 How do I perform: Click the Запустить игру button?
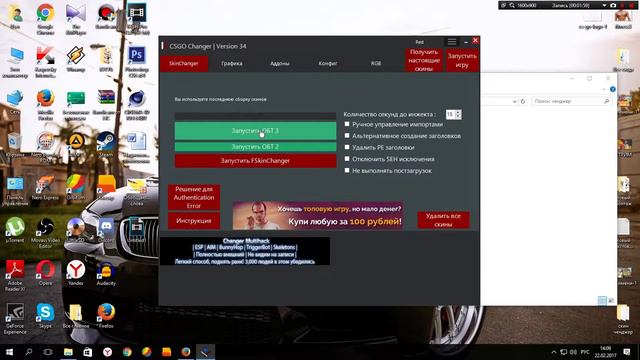462,60
